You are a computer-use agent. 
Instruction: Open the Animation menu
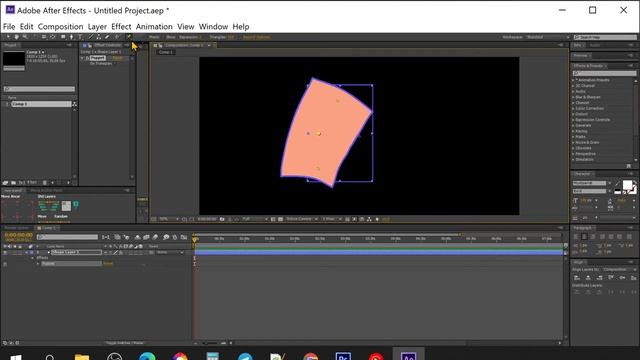154,27
